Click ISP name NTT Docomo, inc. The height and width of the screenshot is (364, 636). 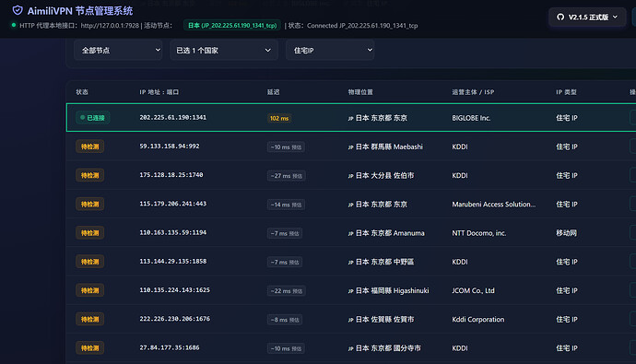tap(479, 233)
